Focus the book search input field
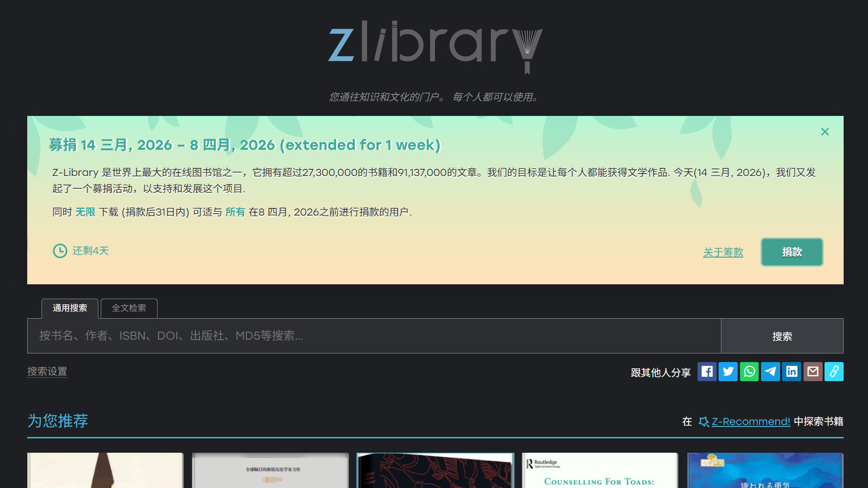This screenshot has height=488, width=868. click(x=374, y=336)
